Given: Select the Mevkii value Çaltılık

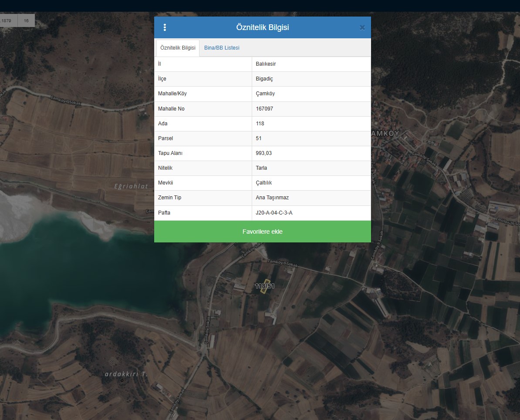Looking at the screenshot, I should [264, 183].
